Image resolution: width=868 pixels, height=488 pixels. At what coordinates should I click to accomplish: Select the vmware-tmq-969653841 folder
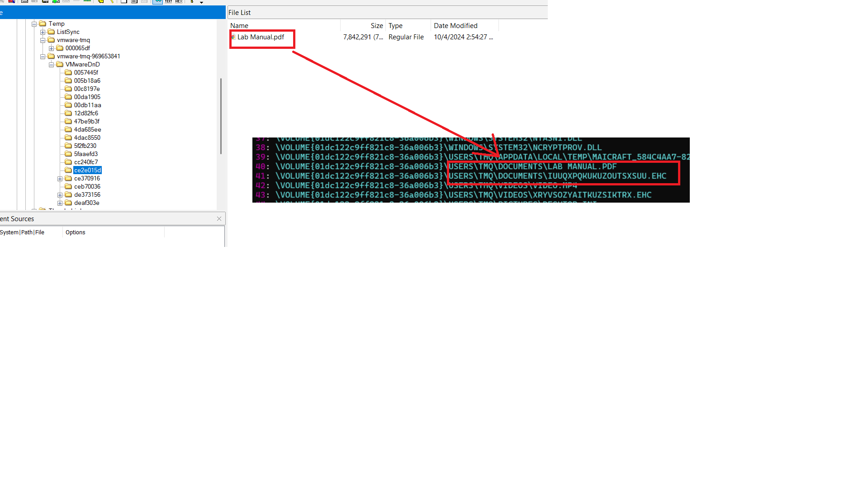[88, 57]
